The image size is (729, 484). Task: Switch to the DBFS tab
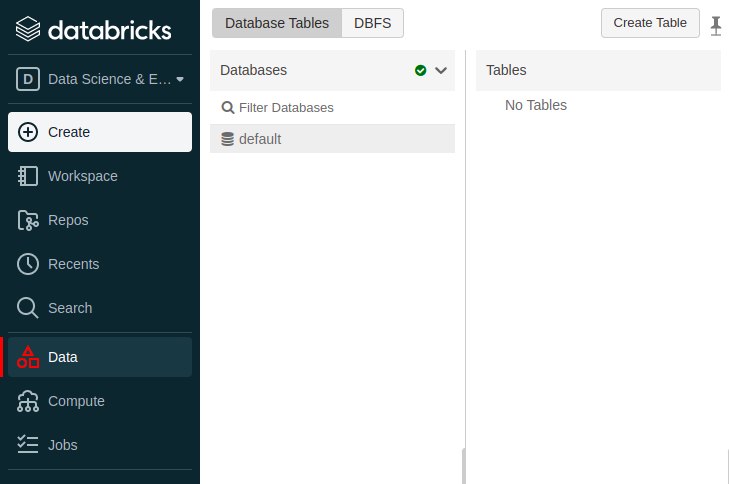click(x=372, y=23)
